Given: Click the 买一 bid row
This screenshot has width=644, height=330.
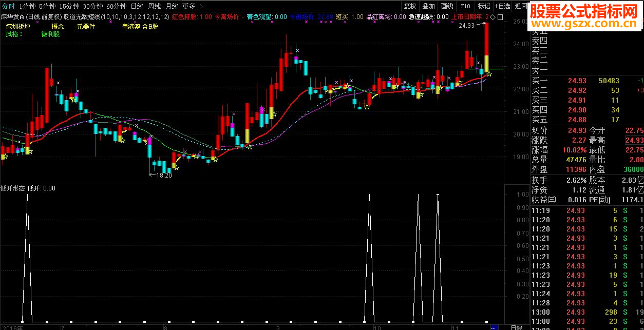Looking at the screenshot, I should pyautogui.click(x=587, y=81).
